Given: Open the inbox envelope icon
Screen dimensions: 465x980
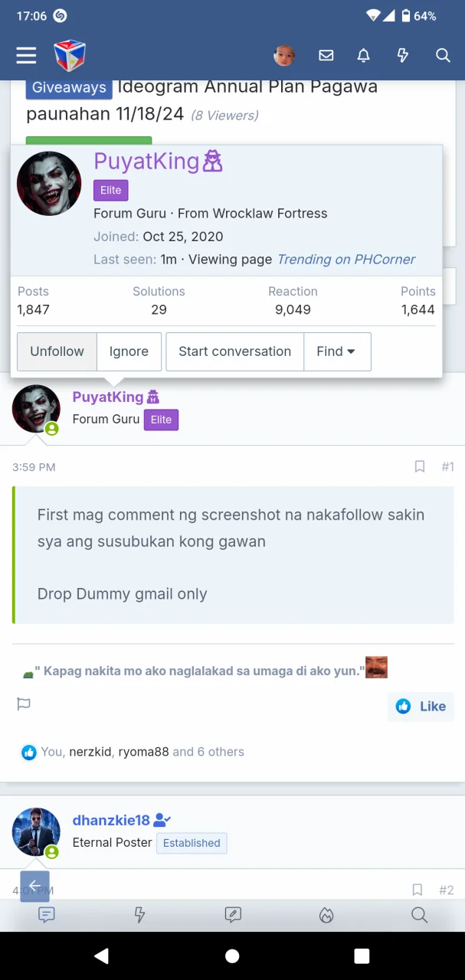Looking at the screenshot, I should [x=326, y=55].
